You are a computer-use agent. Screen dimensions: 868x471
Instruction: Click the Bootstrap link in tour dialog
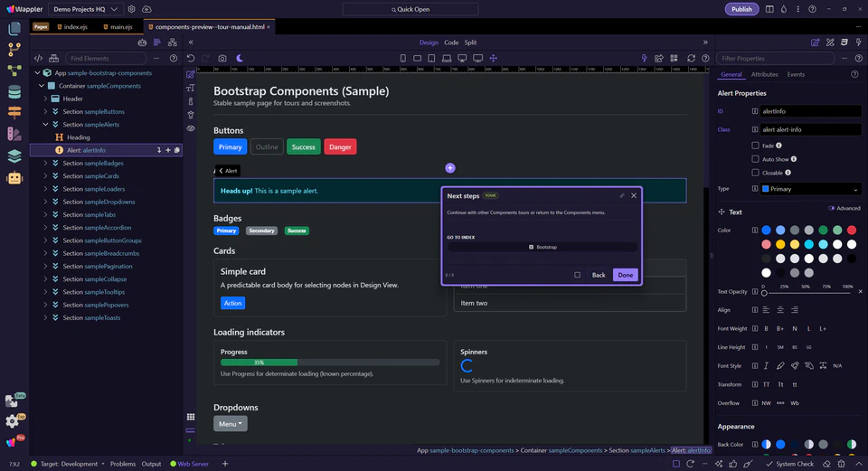(x=542, y=247)
